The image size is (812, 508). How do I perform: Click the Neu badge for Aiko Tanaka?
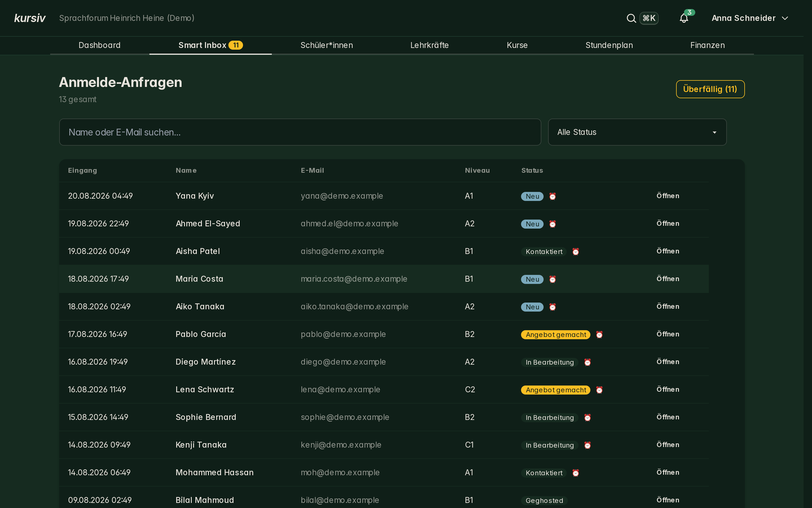532,307
